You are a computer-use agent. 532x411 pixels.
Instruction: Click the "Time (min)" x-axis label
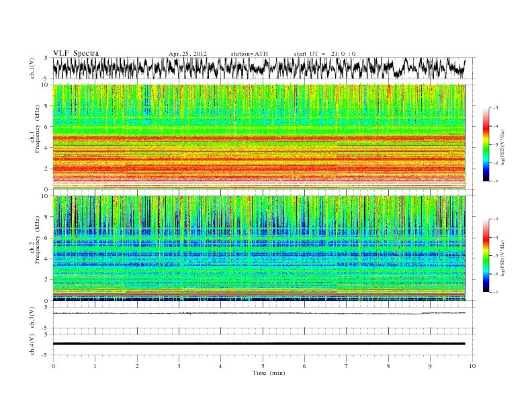[269, 373]
